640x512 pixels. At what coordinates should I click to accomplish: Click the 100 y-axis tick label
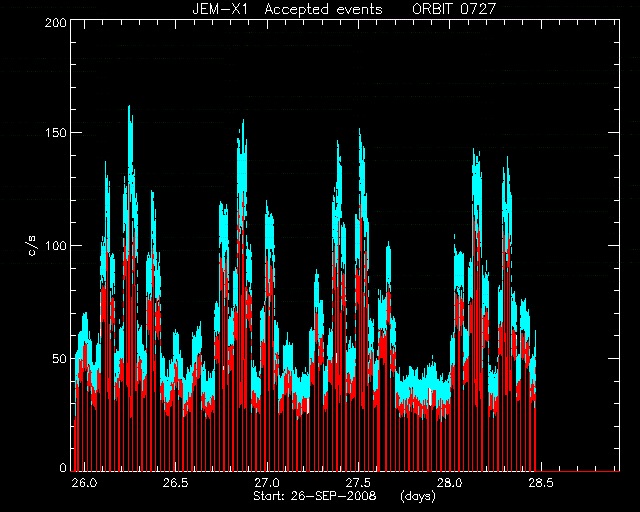[56, 246]
